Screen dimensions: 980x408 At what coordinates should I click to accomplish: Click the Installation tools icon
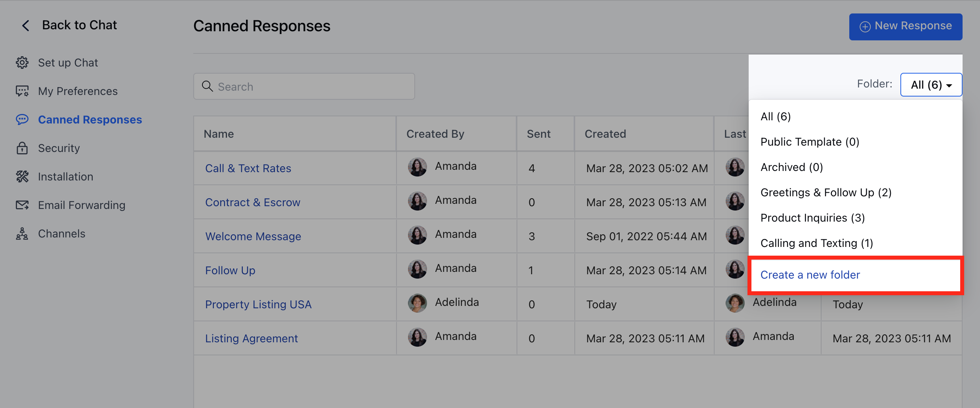pyautogui.click(x=22, y=176)
